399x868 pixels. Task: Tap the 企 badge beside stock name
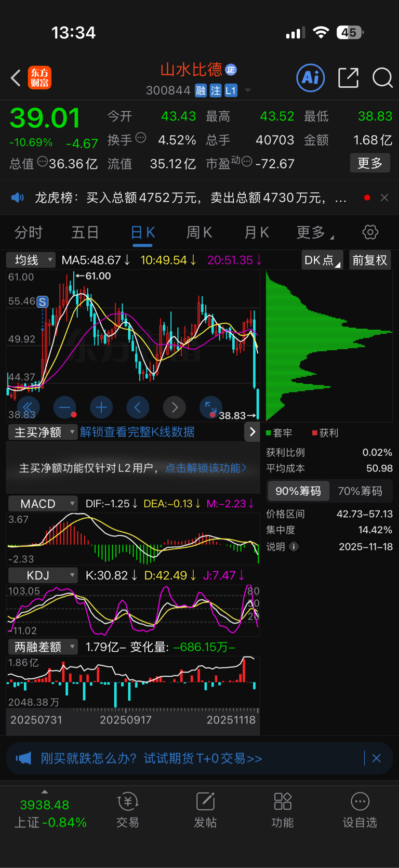tap(231, 70)
